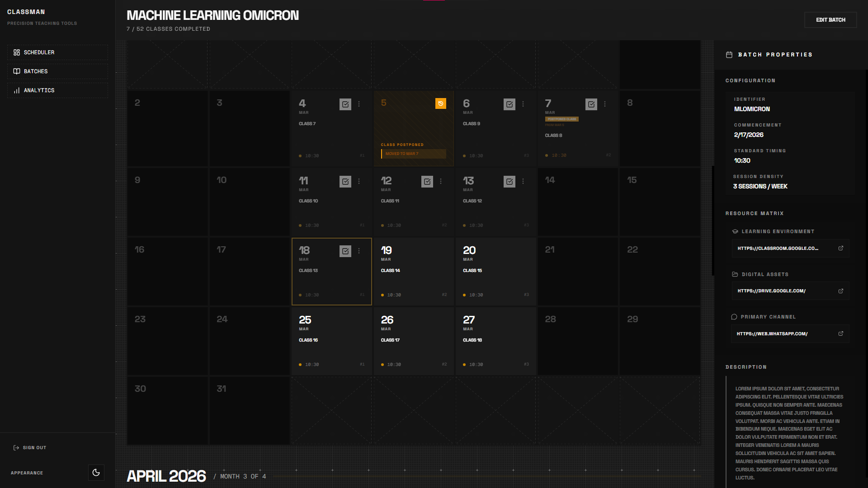Click the postponed clock icon on March 5
Image resolution: width=868 pixels, height=488 pixels.
coord(440,103)
